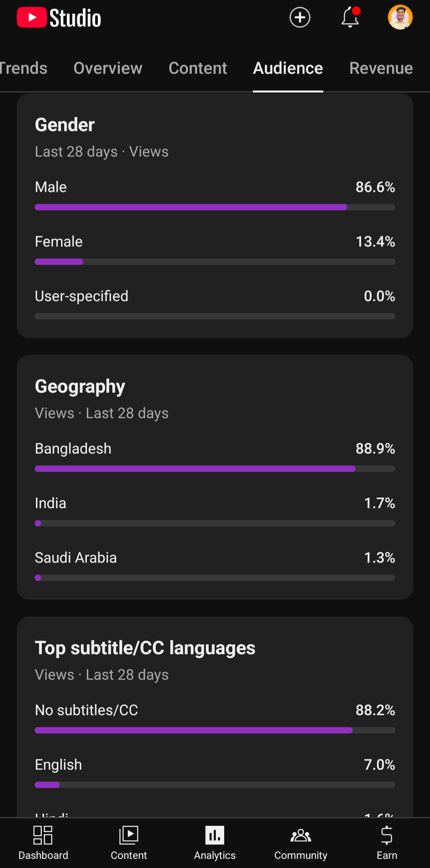Open Top subtitle/CC languages card

pyautogui.click(x=145, y=648)
